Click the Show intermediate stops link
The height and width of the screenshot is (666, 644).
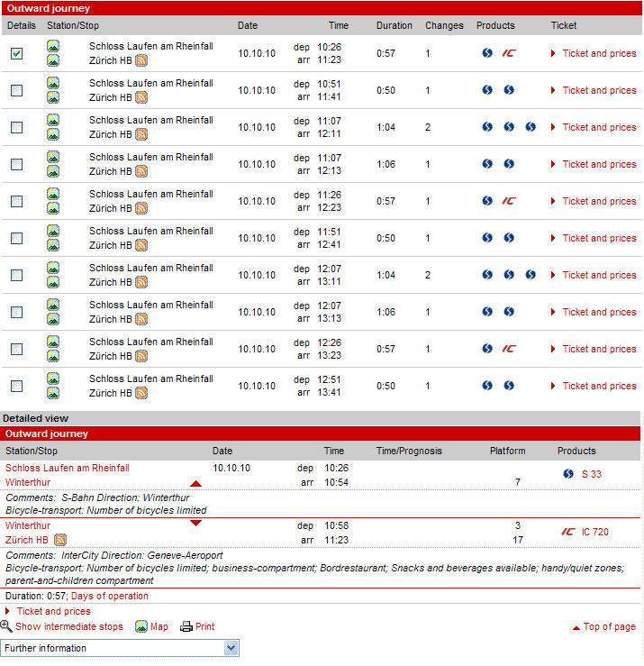coord(69,626)
